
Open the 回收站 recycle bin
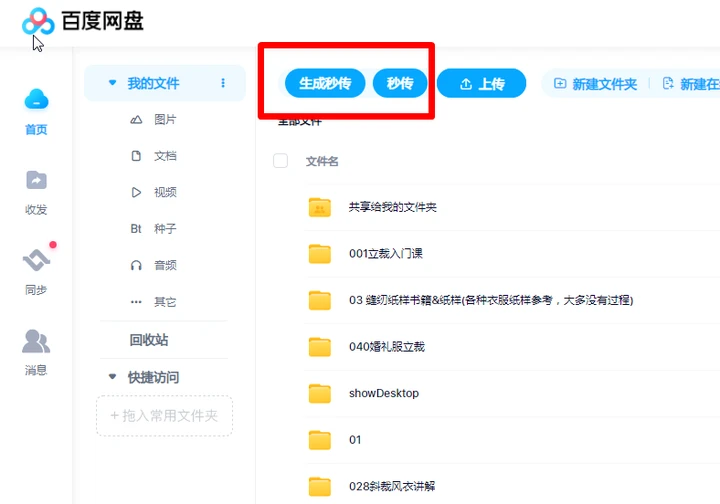point(149,340)
